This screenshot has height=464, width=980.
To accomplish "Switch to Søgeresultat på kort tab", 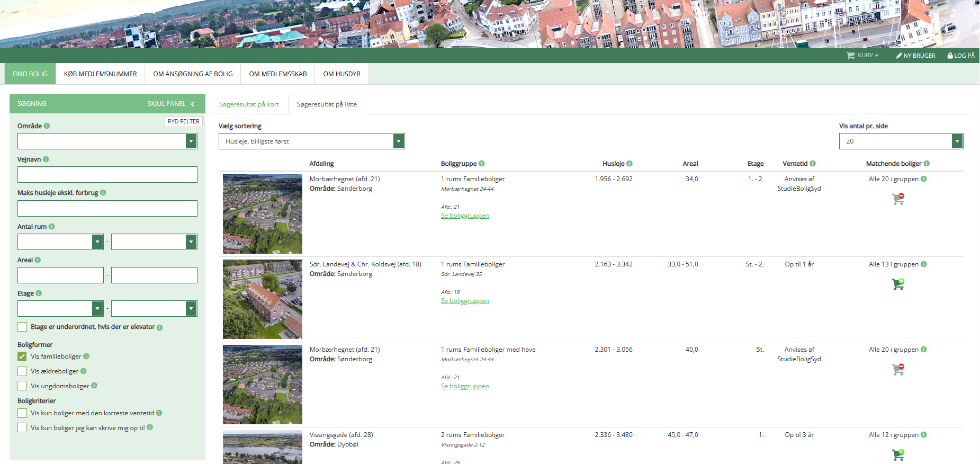I will coord(249,104).
